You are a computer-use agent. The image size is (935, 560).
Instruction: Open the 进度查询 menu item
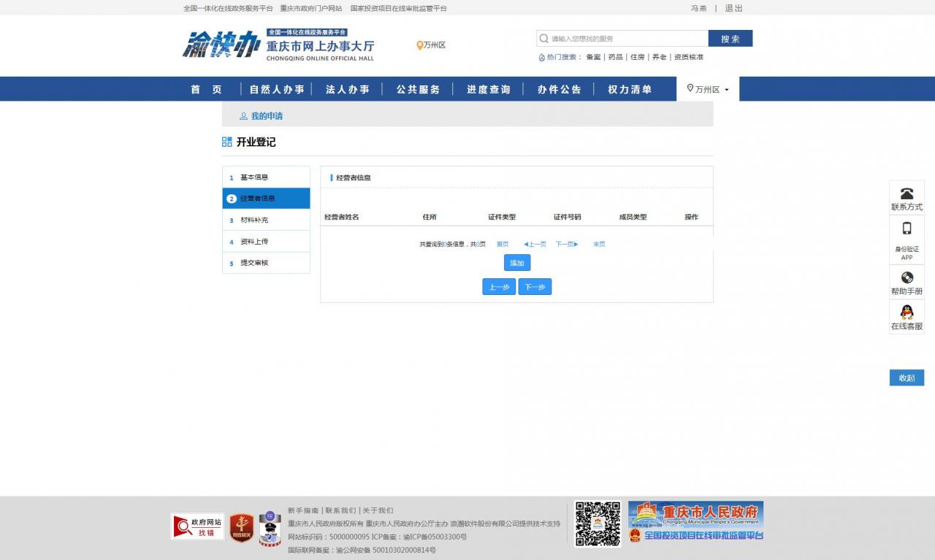coord(487,89)
